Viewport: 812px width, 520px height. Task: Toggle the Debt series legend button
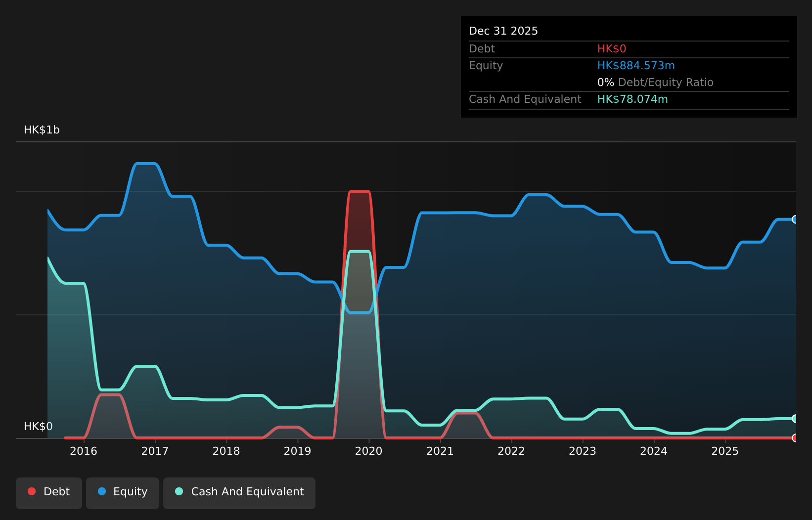pyautogui.click(x=49, y=493)
